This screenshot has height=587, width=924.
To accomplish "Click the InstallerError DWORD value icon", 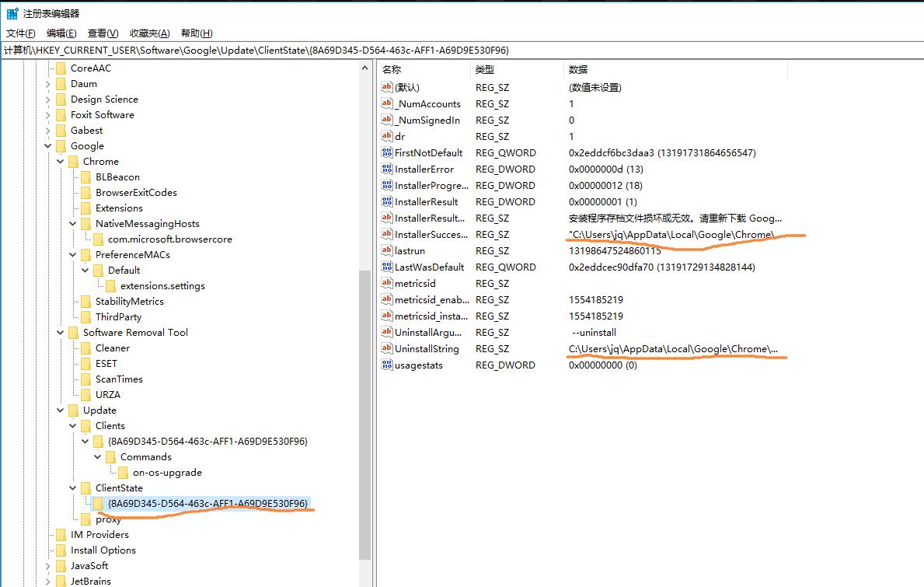I will (x=387, y=169).
